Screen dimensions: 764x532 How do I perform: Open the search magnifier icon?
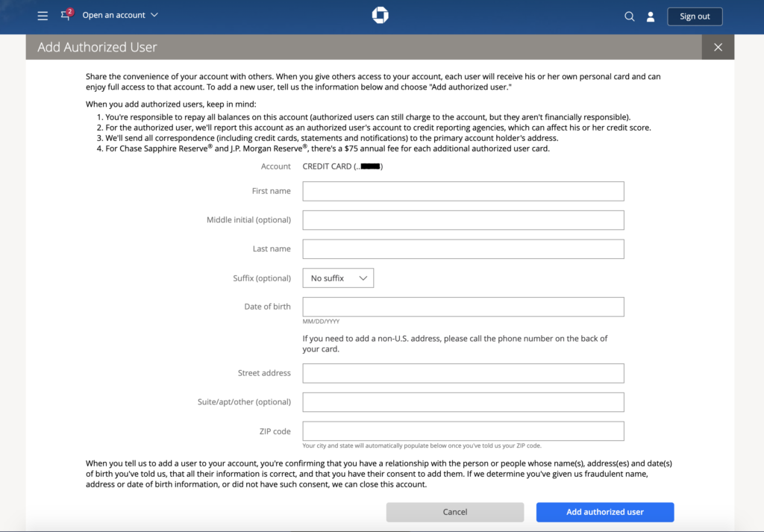pyautogui.click(x=629, y=16)
